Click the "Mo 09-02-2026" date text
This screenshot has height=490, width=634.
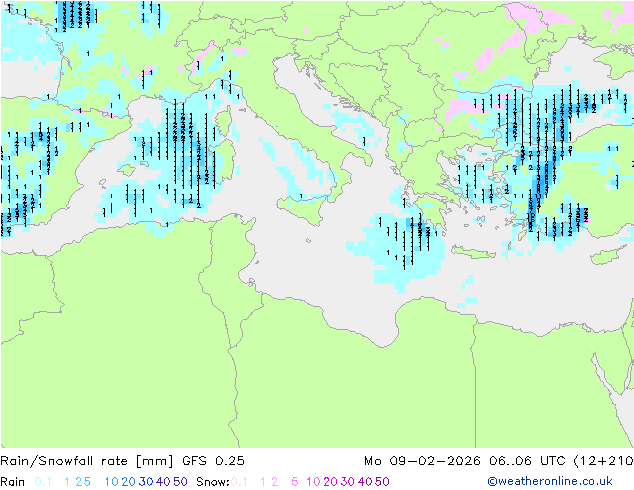pyautogui.click(x=422, y=461)
